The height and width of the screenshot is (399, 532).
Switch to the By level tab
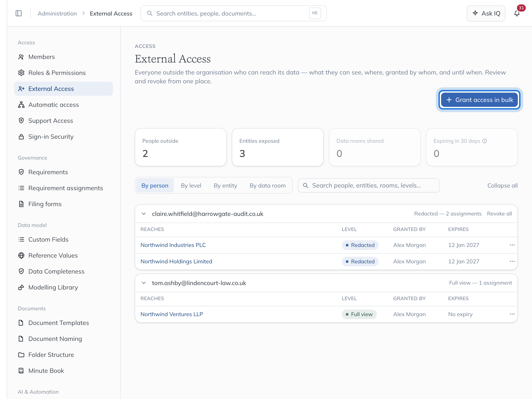[191, 186]
